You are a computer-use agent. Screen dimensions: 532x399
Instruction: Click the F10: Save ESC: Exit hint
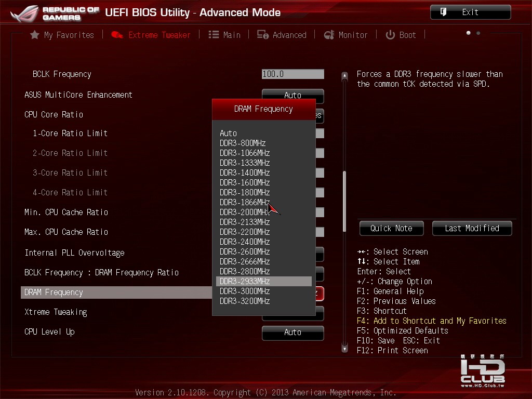(398, 340)
